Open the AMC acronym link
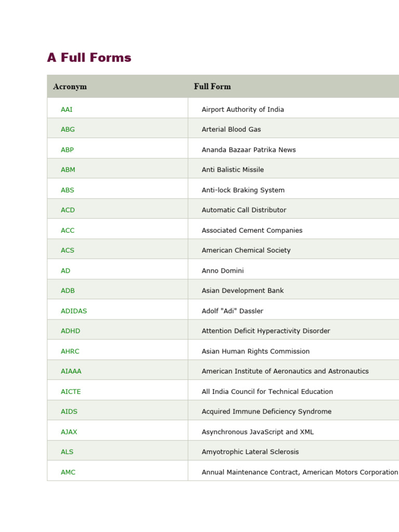399x532 pixels. 68,472
